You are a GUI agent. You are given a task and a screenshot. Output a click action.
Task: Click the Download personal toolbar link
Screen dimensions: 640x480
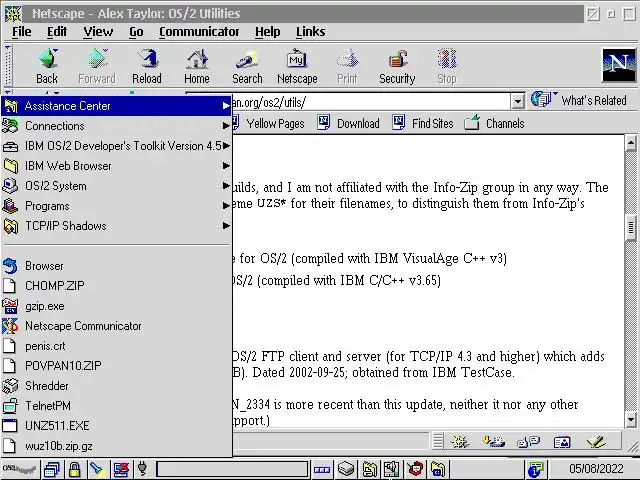[x=349, y=123]
